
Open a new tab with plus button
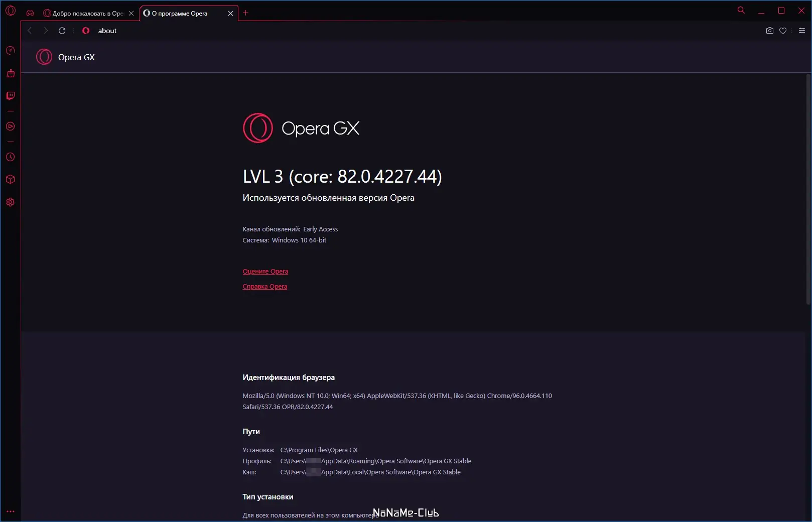click(x=245, y=13)
